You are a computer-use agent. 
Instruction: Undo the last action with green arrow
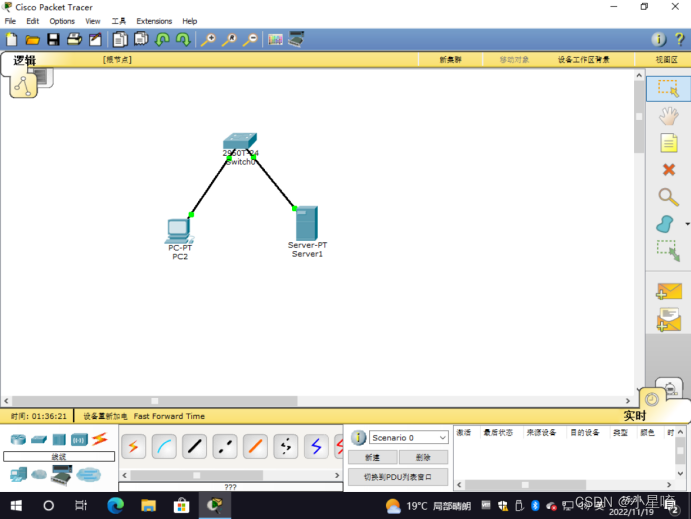(162, 40)
